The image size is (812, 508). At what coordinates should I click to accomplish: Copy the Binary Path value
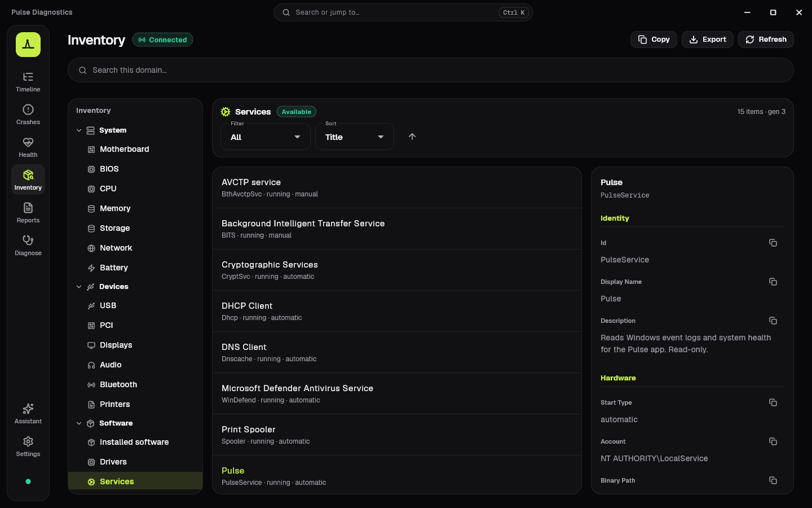[x=773, y=480]
